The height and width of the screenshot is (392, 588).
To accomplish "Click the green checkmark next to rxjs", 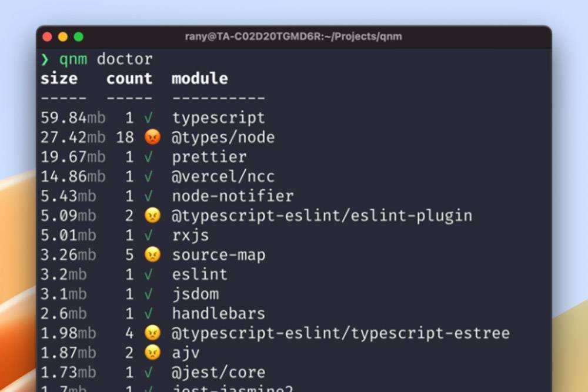I will tap(148, 235).
